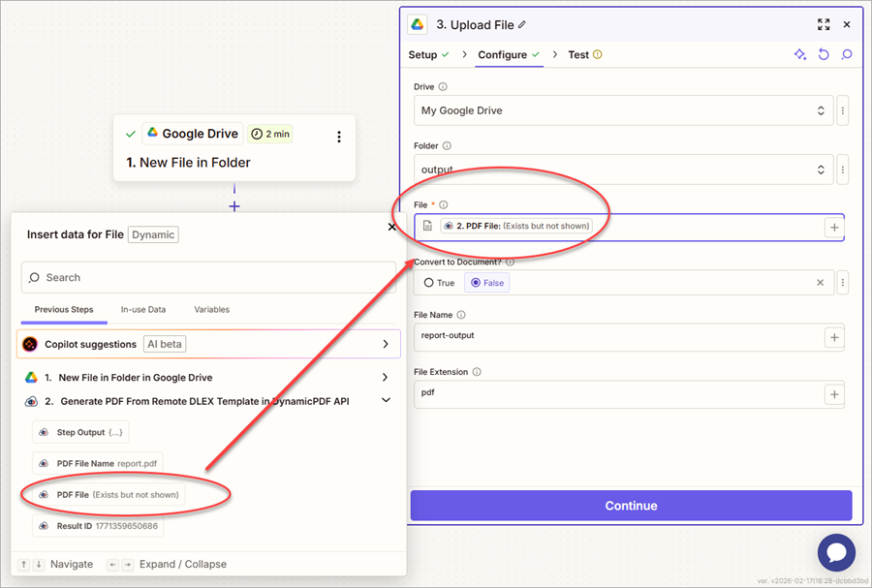Open the Drive dropdown showing My Google Drive
Screen dimensions: 872x588
(x=623, y=110)
